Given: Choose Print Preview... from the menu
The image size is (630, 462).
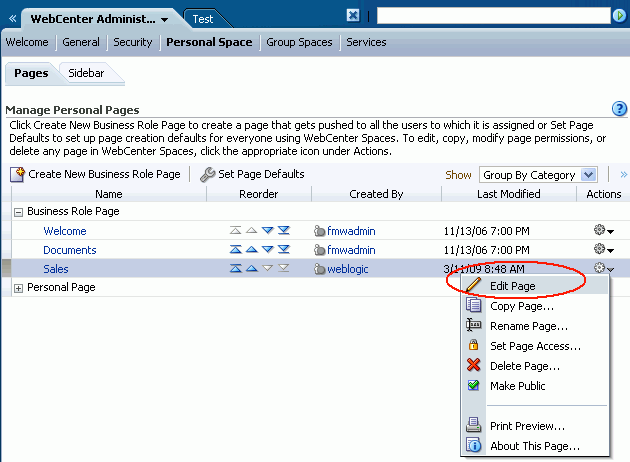Looking at the screenshot, I should coord(534,426).
